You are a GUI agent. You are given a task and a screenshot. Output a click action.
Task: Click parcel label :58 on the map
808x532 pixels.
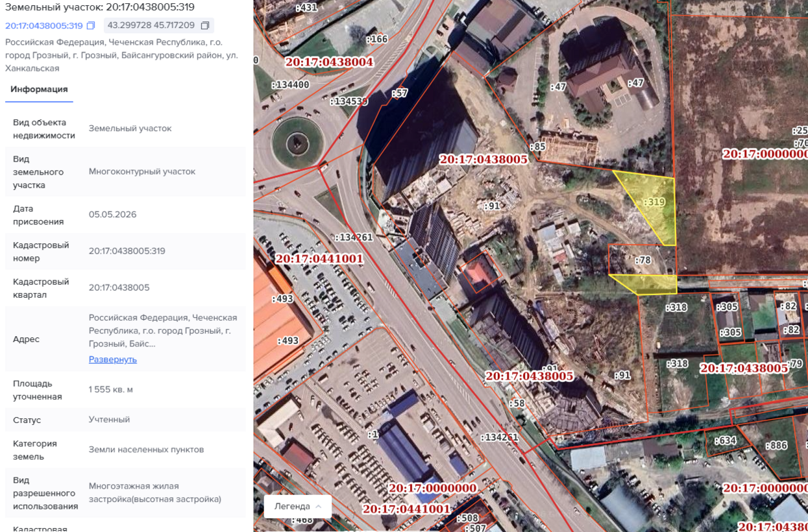[x=517, y=404]
